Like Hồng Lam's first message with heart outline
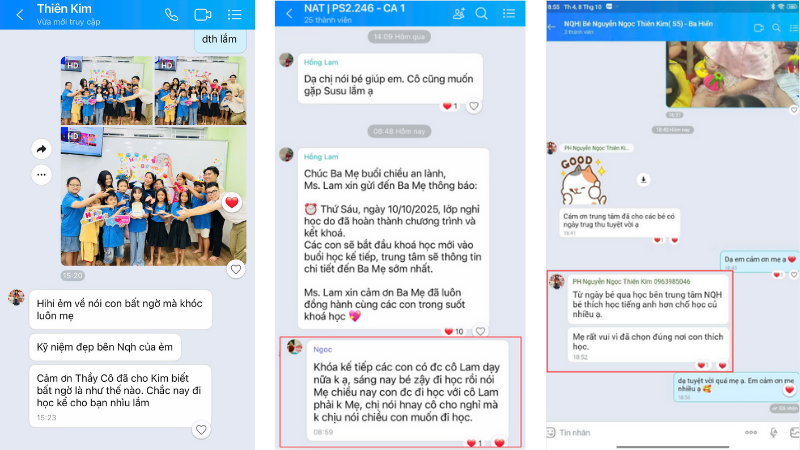This screenshot has height=450, width=800. (474, 106)
